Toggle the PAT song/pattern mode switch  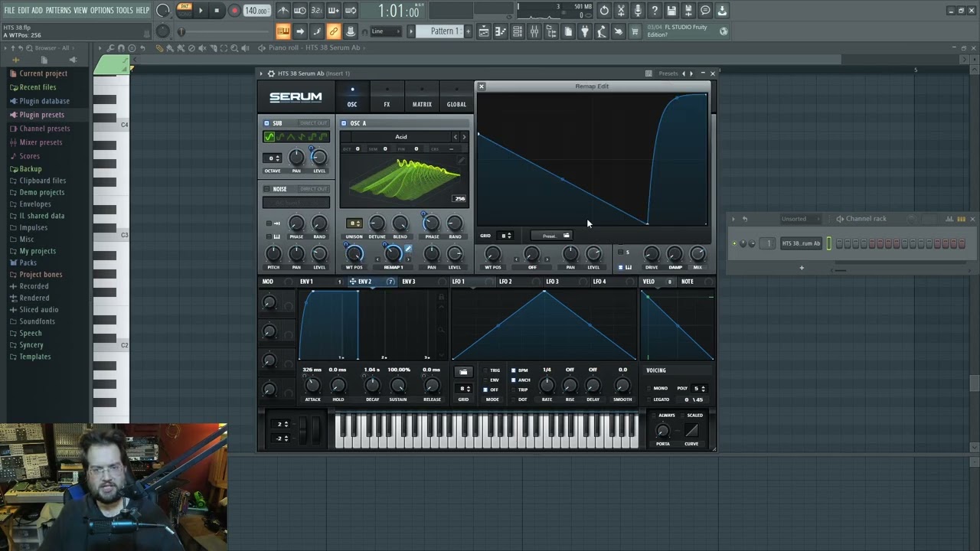pos(185,10)
